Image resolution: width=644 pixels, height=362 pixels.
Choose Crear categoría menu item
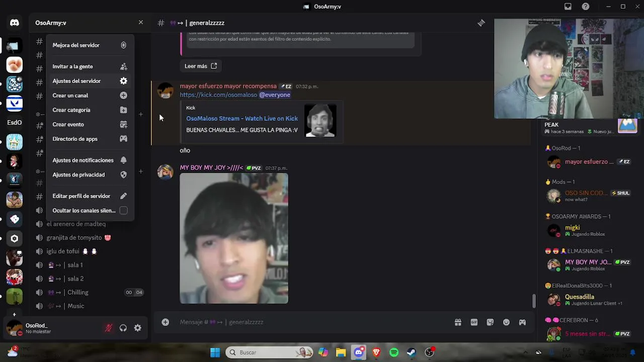[90, 110]
